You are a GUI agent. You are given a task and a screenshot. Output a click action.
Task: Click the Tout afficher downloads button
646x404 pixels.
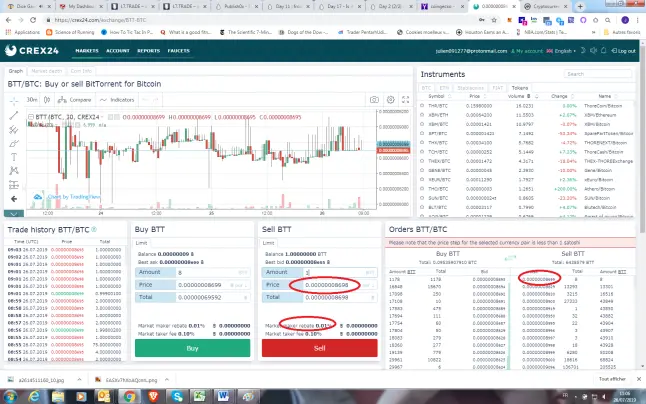pyautogui.click(x=612, y=379)
